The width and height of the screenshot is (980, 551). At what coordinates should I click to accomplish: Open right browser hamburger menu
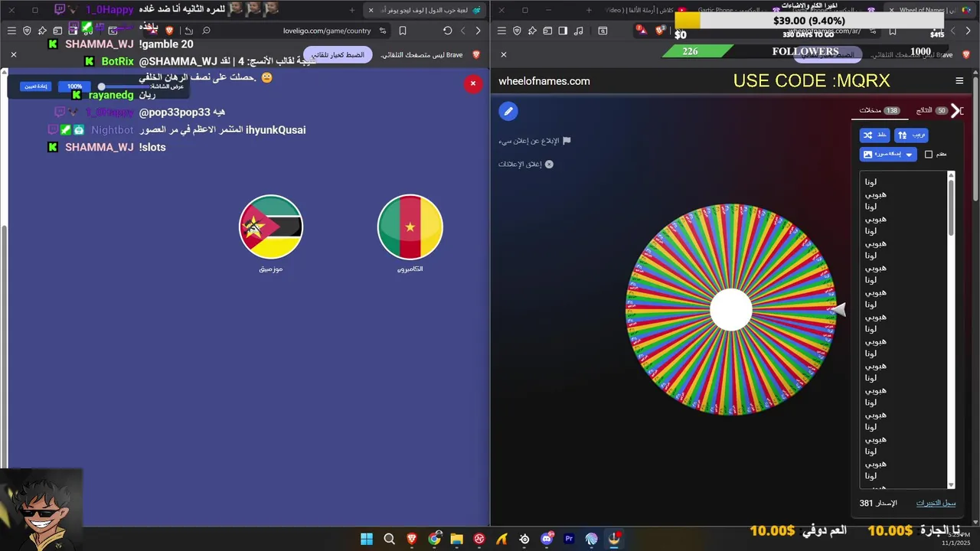(501, 31)
